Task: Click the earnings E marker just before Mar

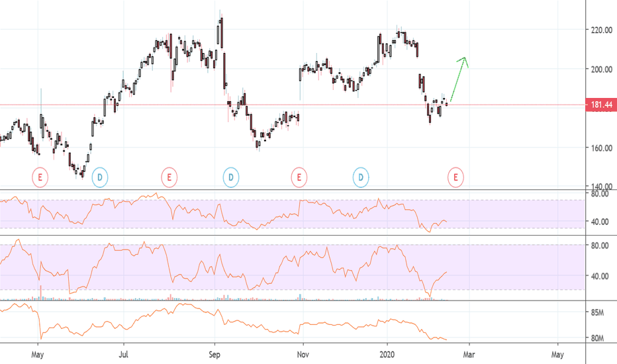Action: tap(455, 177)
